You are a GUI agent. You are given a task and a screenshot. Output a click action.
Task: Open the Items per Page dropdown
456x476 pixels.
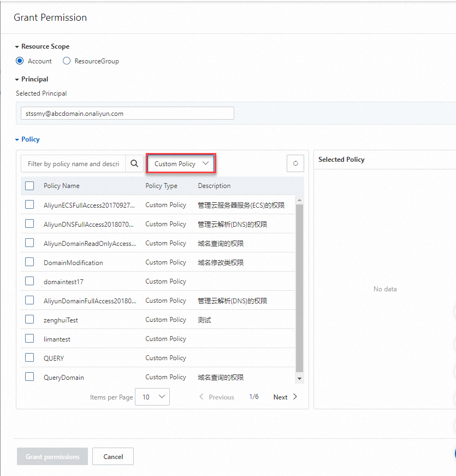152,397
